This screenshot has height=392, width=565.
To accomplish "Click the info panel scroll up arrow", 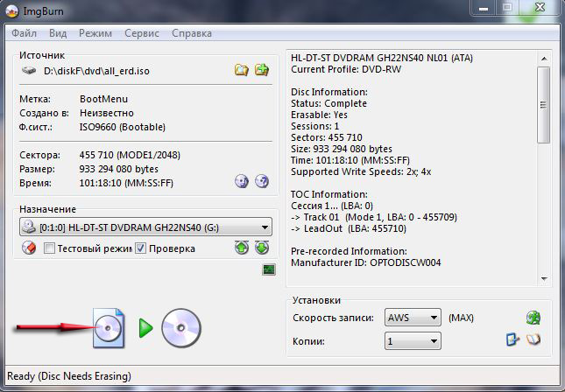I will pyautogui.click(x=544, y=59).
